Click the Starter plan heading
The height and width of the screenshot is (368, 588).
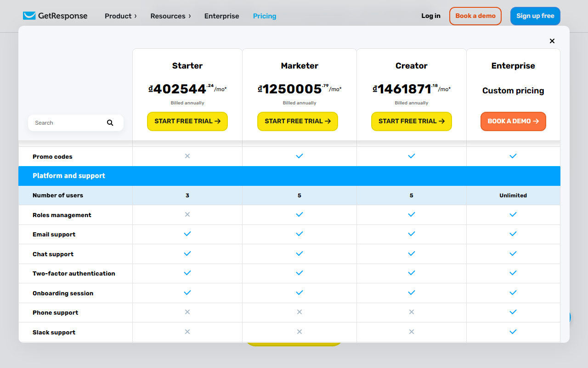[x=187, y=66]
